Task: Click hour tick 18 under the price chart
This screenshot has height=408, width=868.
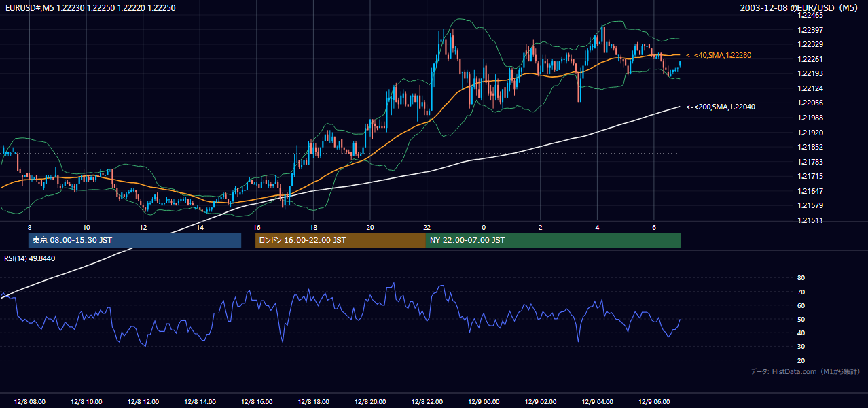Action: tap(313, 227)
